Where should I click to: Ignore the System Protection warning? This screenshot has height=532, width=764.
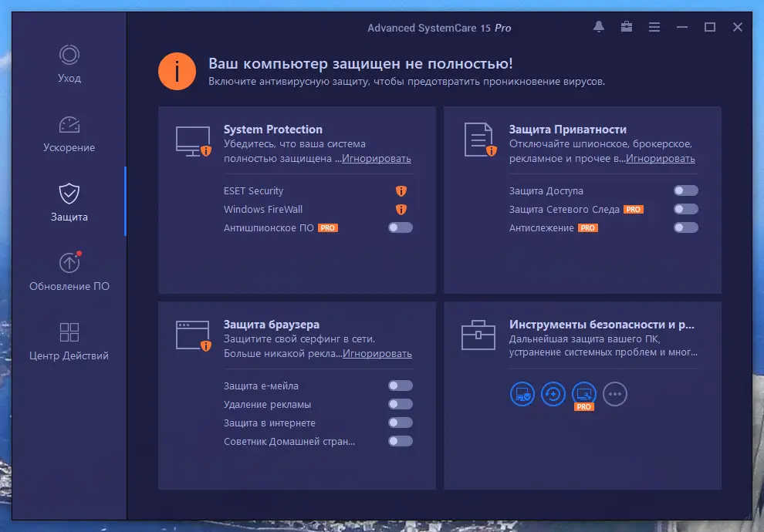tap(376, 159)
